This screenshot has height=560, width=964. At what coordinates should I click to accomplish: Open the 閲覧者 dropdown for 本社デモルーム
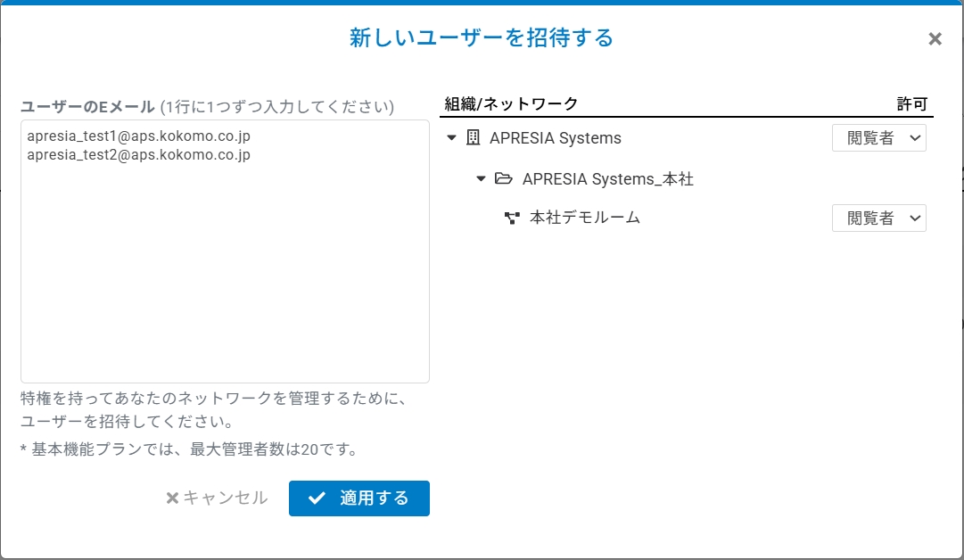click(x=878, y=218)
